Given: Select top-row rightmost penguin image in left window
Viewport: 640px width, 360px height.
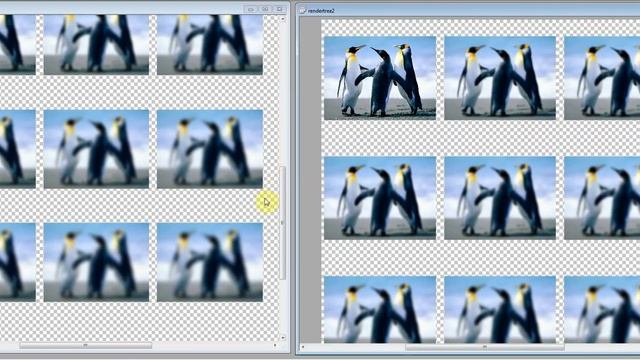Looking at the screenshot, I should [210, 45].
